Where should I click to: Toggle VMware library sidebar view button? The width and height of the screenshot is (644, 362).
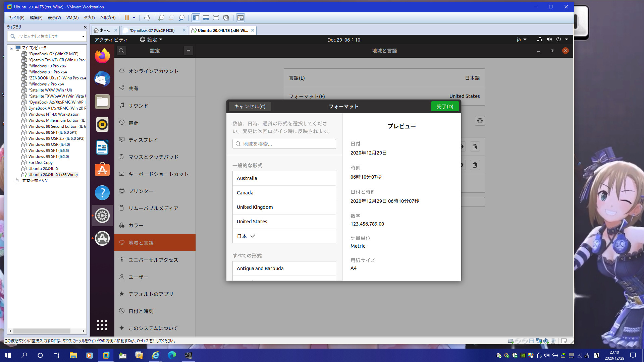pos(196,18)
